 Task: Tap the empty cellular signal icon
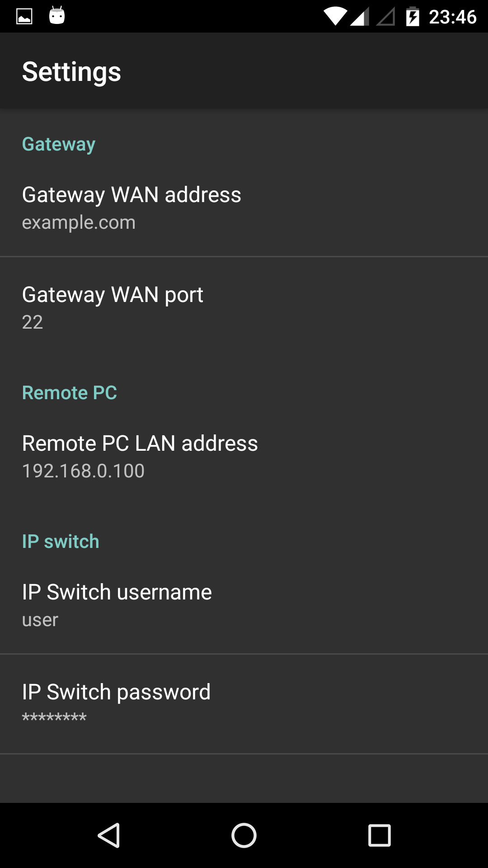click(385, 17)
